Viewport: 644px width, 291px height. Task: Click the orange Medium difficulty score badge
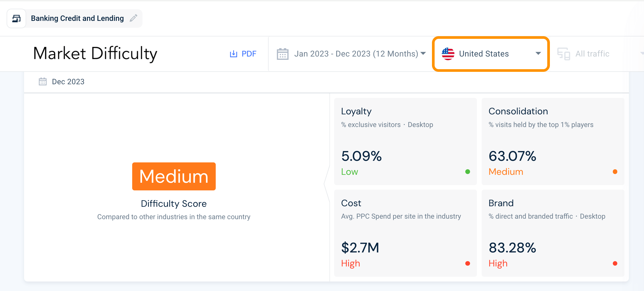[x=174, y=176]
